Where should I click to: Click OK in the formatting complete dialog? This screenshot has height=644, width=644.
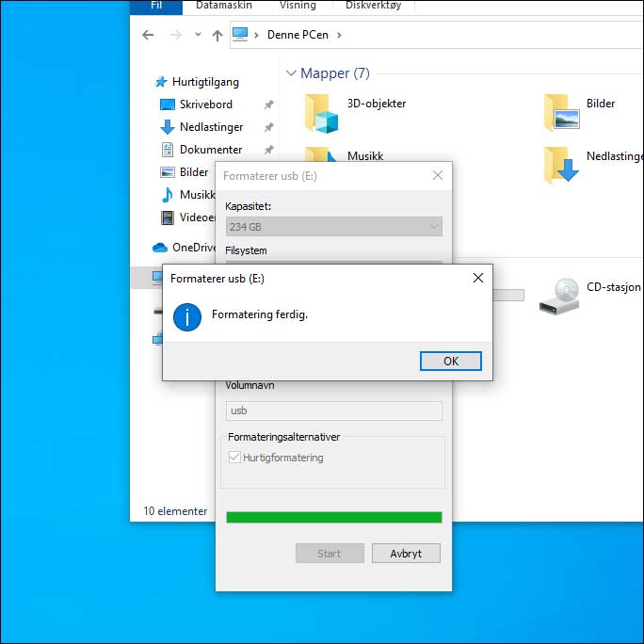[450, 362]
